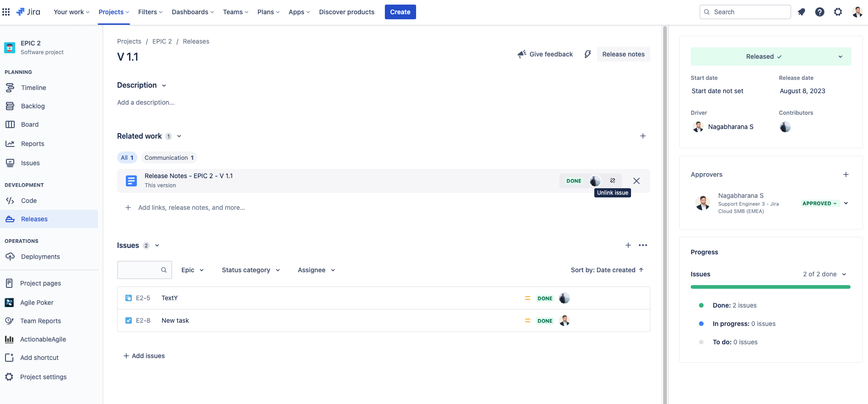Open the help question mark icon
The height and width of the screenshot is (404, 868).
coord(820,12)
